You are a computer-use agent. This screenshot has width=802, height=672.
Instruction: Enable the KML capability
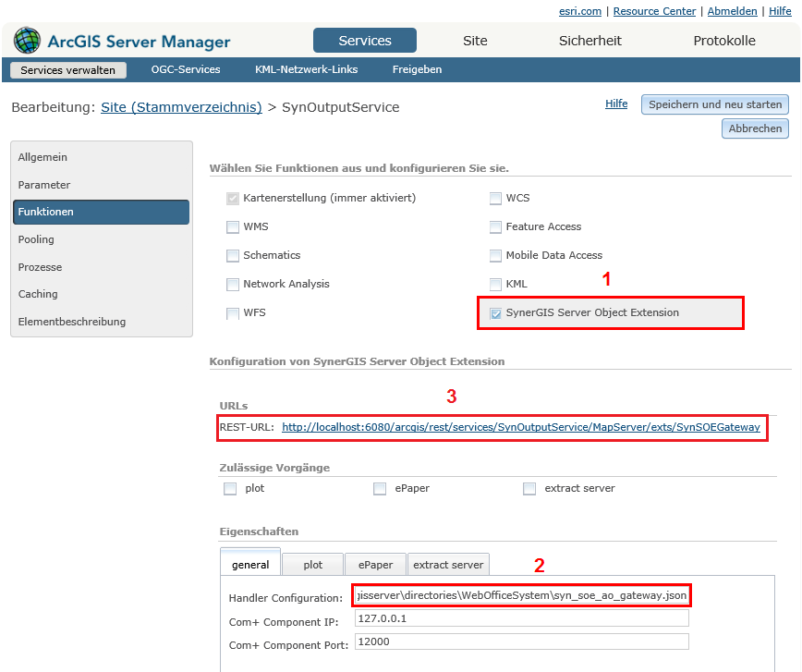pyautogui.click(x=495, y=284)
